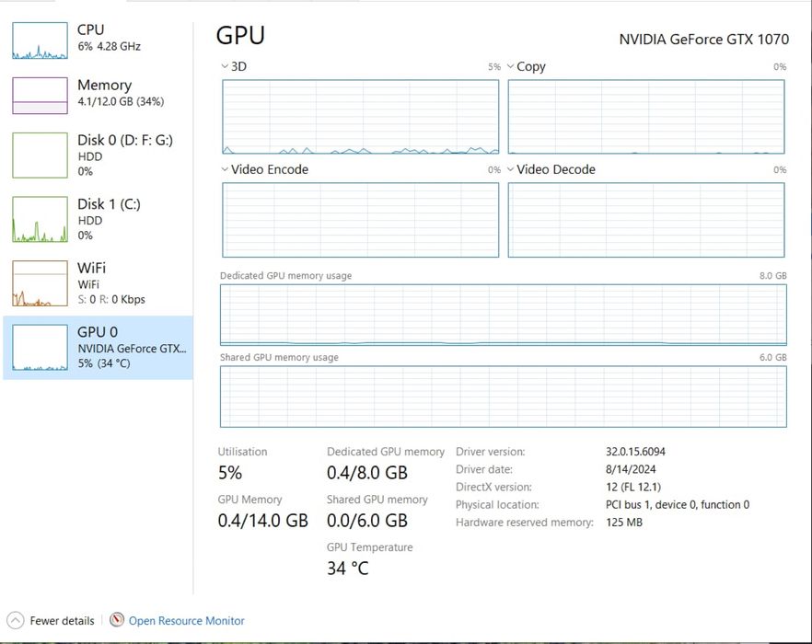Click the 3D utilisation graph area

(360, 117)
